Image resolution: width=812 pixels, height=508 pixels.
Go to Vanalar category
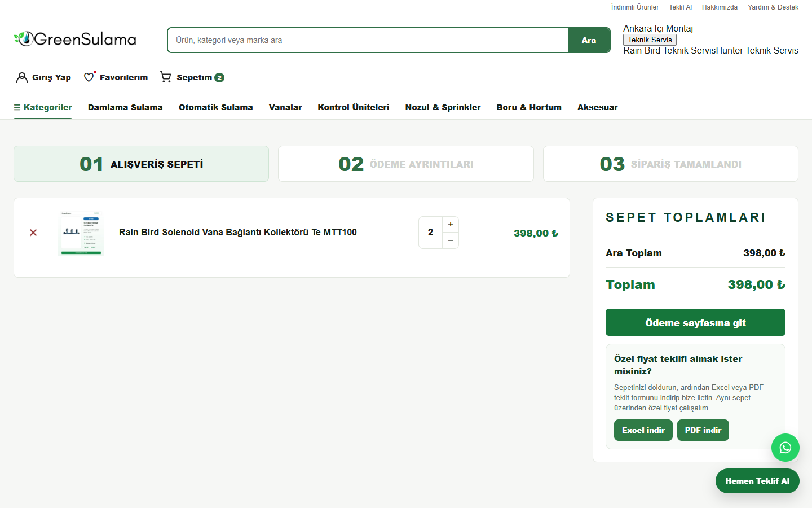coord(285,107)
